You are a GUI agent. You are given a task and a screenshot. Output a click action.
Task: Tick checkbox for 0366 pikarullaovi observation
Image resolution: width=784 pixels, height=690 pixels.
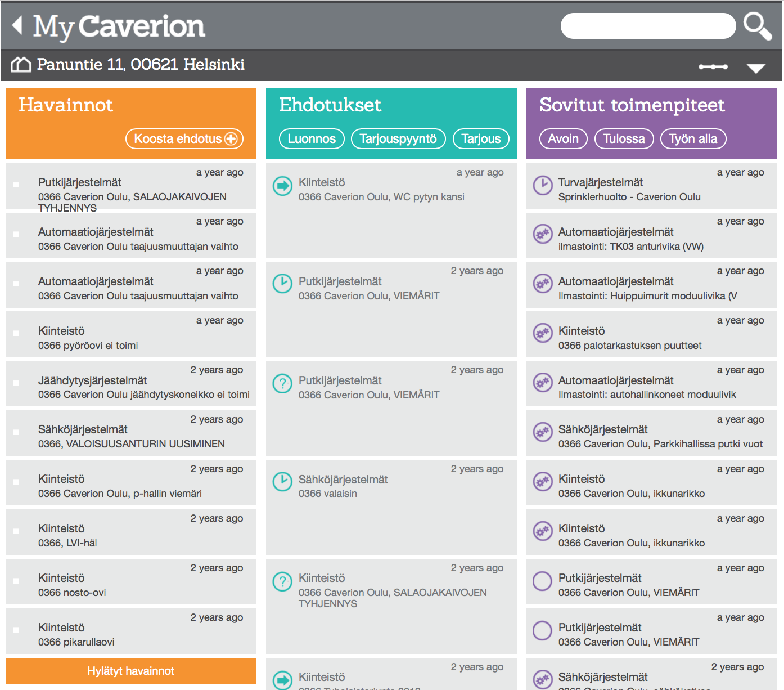(16, 630)
